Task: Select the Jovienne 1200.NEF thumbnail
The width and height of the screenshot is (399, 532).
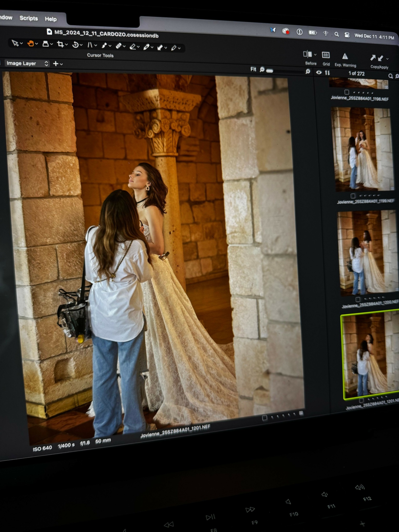Action: click(x=368, y=252)
